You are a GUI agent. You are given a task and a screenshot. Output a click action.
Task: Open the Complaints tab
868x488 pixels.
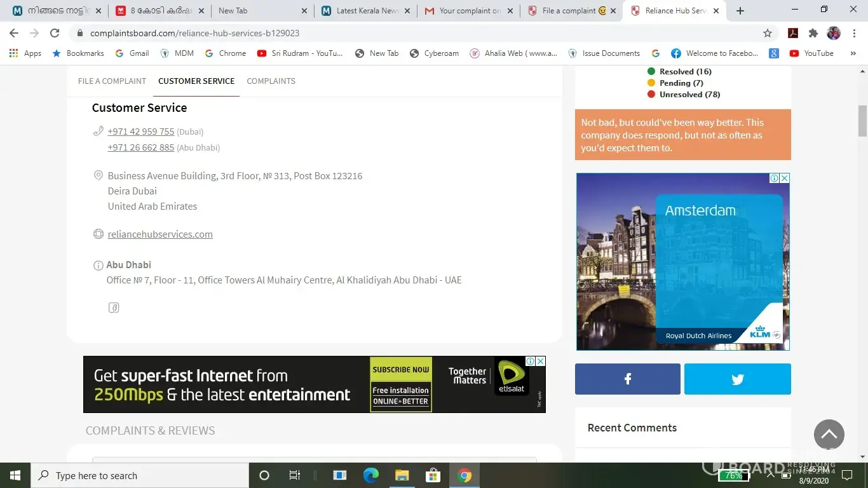pyautogui.click(x=271, y=81)
